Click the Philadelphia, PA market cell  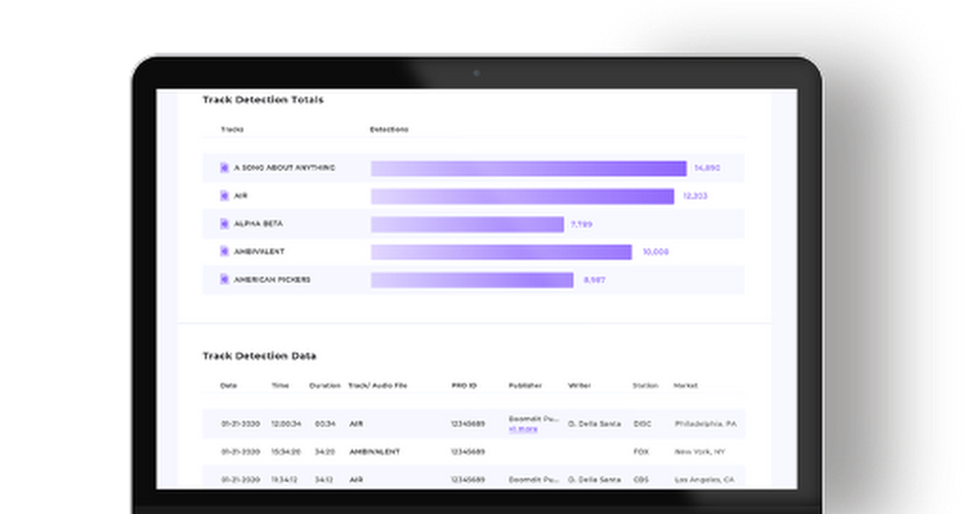(706, 424)
